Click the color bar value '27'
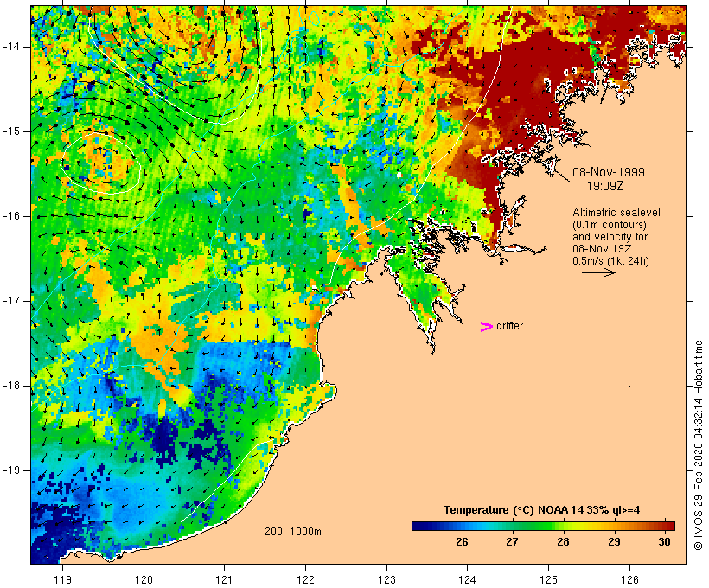Image resolution: width=709 pixels, height=588 pixels. 512,542
